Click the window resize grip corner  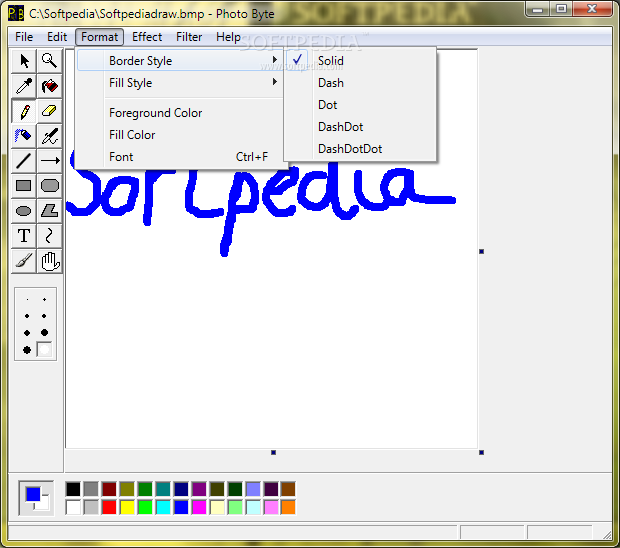pyautogui.click(x=607, y=535)
